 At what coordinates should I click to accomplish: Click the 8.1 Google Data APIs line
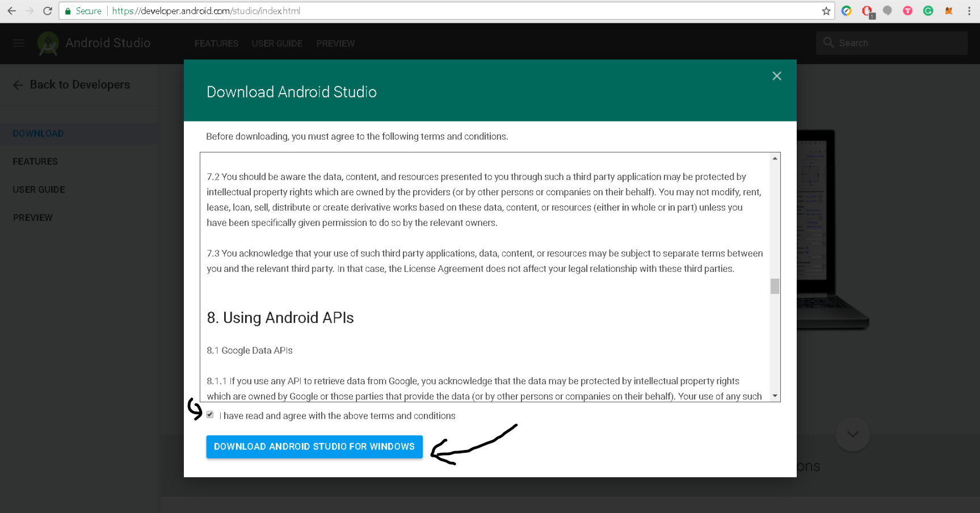tap(250, 351)
